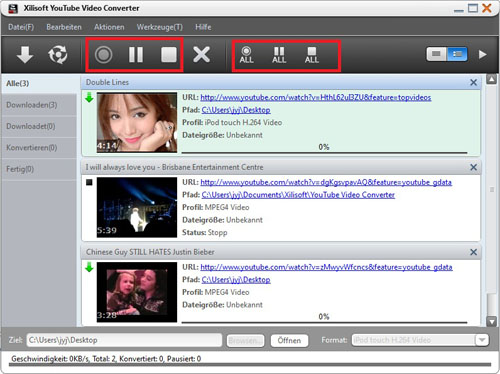Click the Ziel destination path field
The image size is (500, 374).
[x=124, y=340]
